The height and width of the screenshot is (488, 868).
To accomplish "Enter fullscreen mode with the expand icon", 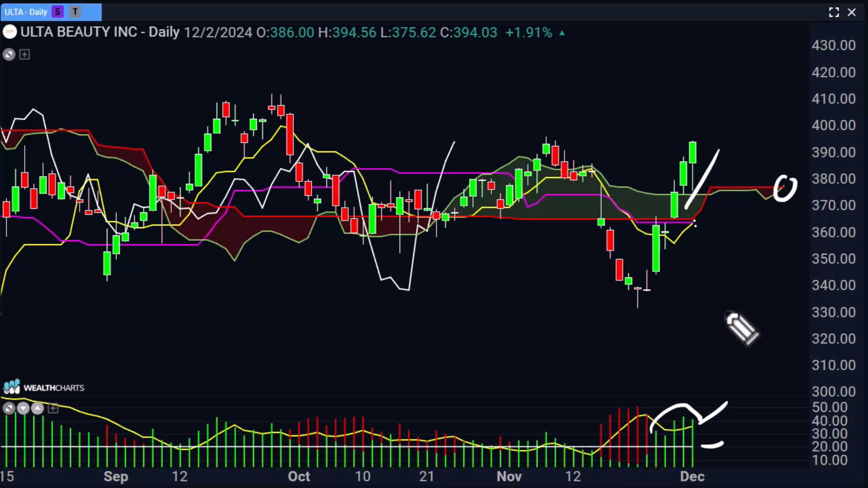I will click(834, 12).
